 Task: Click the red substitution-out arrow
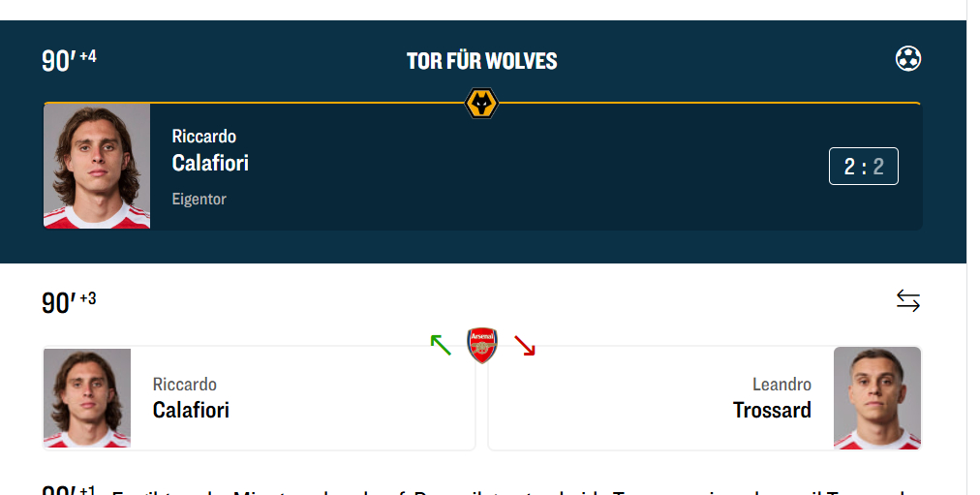(x=524, y=344)
